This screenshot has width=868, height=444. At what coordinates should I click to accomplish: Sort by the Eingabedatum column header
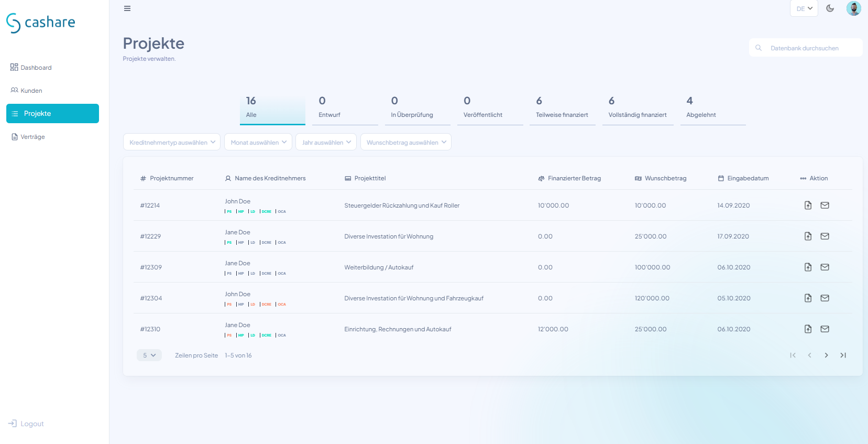tap(743, 179)
